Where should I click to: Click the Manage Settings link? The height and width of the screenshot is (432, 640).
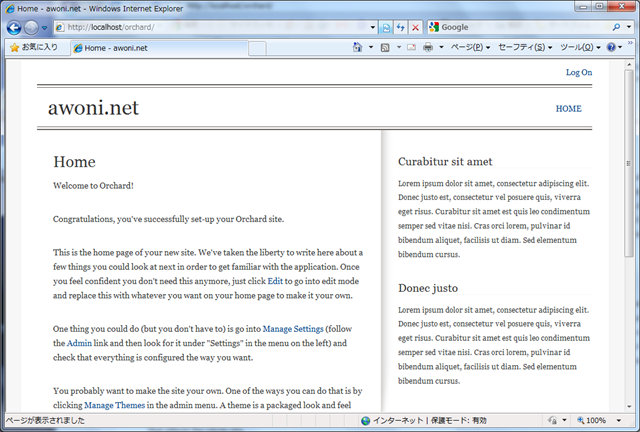293,329
